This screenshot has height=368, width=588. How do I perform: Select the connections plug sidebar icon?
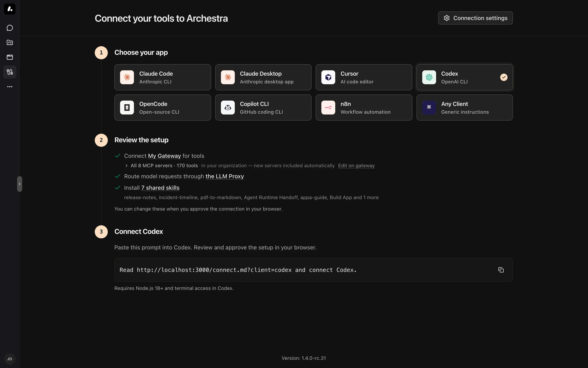coord(10,72)
